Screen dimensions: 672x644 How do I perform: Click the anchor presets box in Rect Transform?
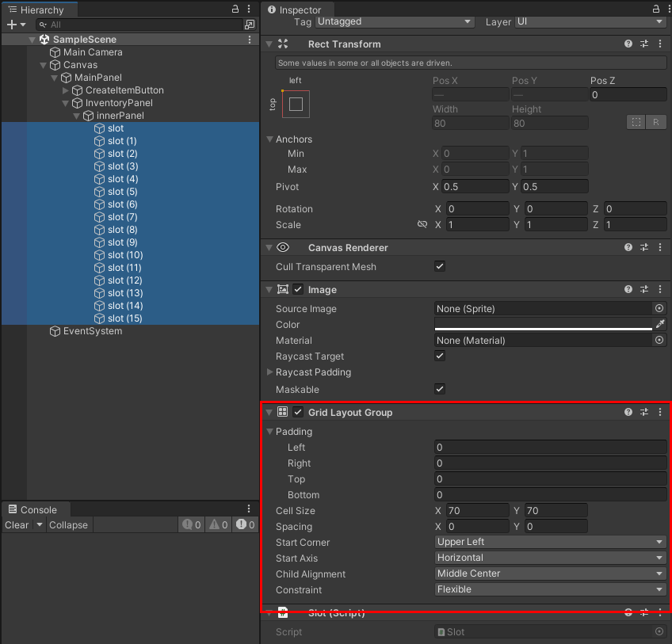tap(296, 104)
